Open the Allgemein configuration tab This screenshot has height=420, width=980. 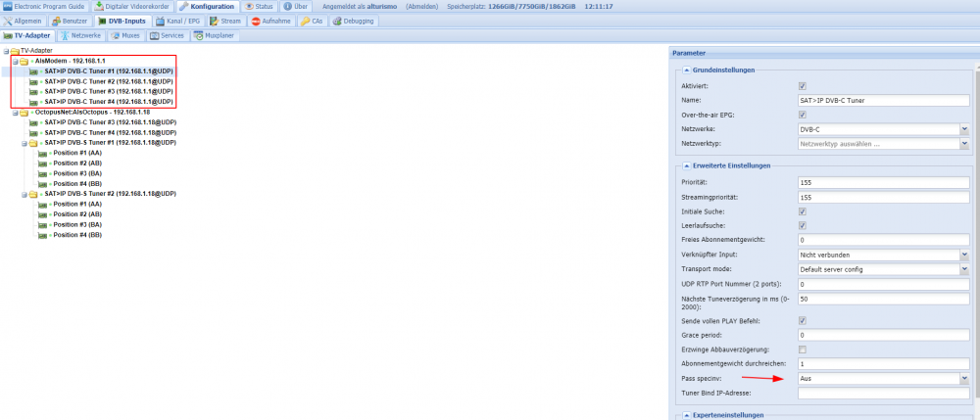24,21
